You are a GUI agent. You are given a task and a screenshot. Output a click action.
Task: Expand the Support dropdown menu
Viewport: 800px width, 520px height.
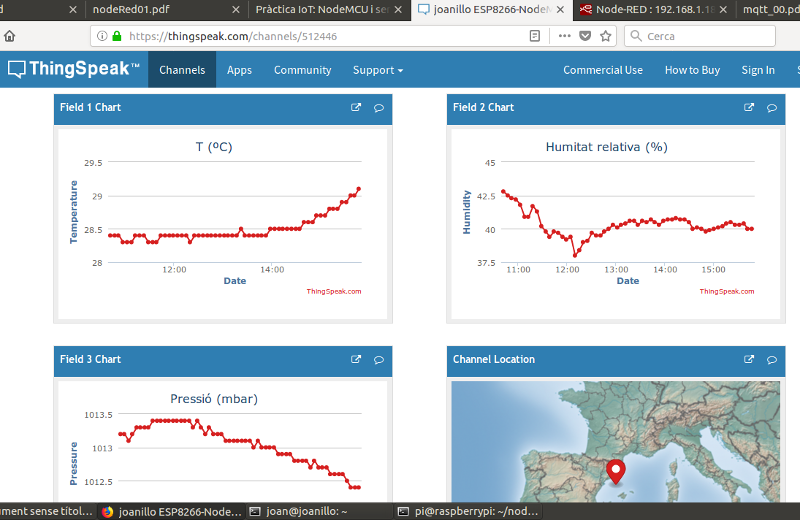(378, 70)
